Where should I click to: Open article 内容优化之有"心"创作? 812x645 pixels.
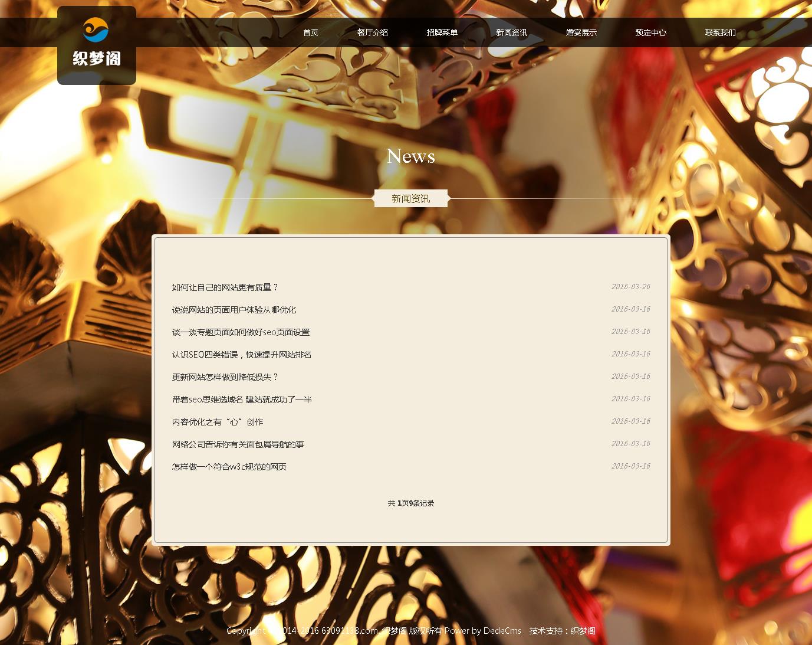218,422
